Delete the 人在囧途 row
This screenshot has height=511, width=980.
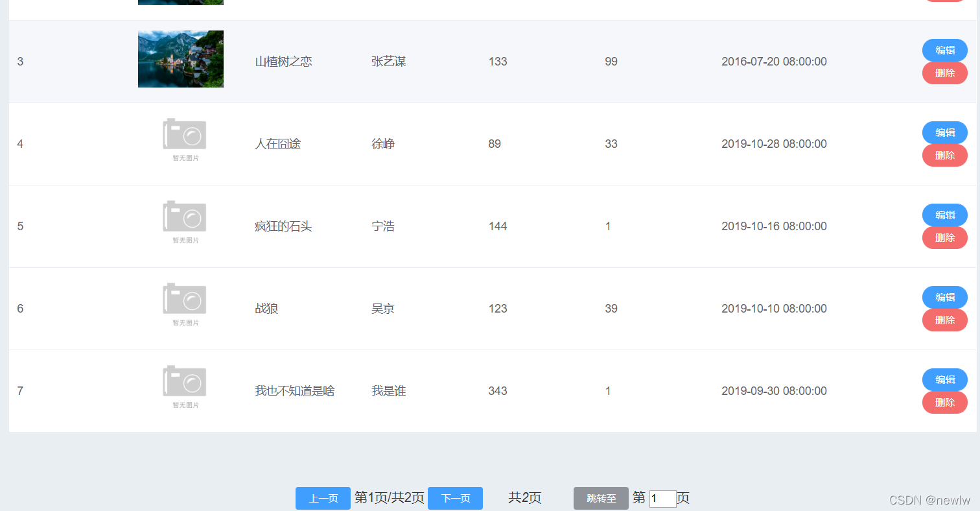coord(944,156)
